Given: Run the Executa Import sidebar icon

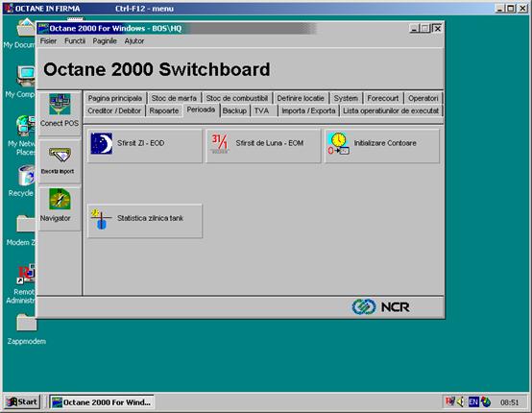Looking at the screenshot, I should [x=60, y=155].
